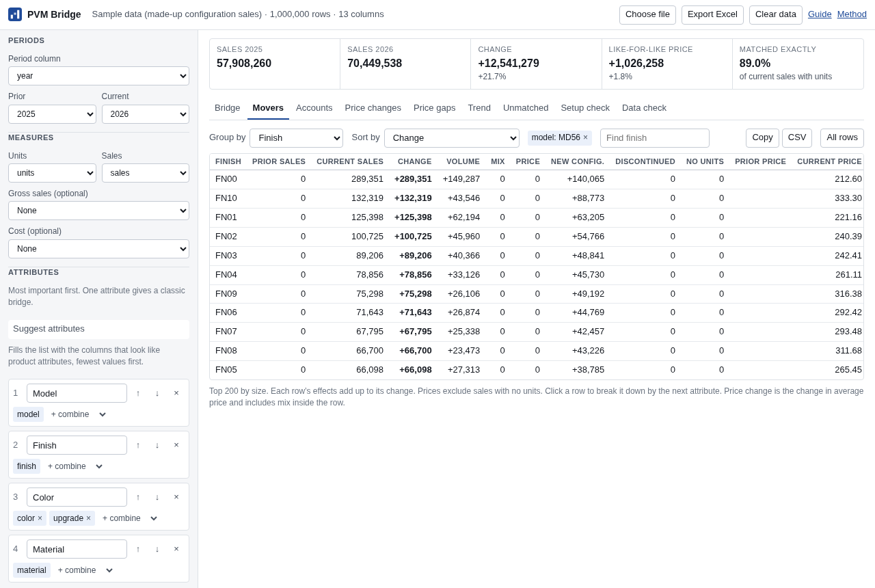
Task: Expand the combine dropdown for Model attribute
Action: point(78,414)
